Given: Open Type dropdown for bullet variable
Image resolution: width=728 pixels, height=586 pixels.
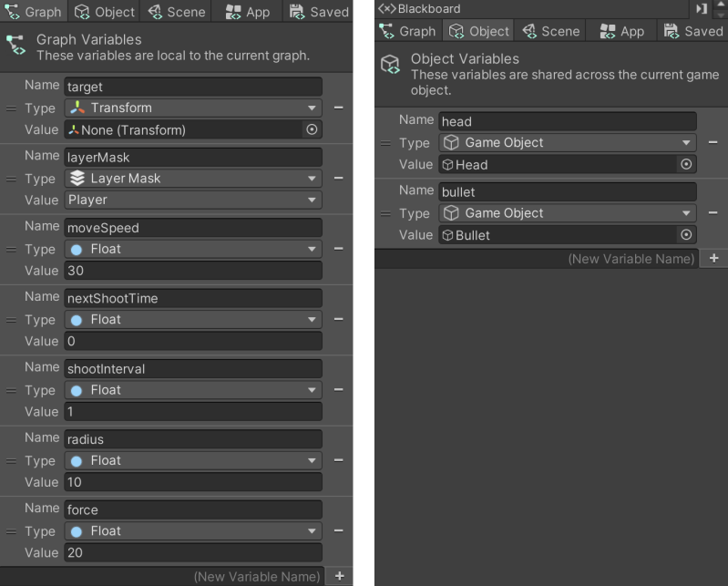Looking at the screenshot, I should click(x=568, y=213).
